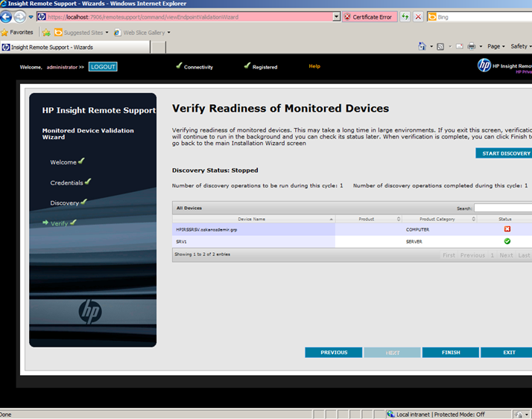532x419 pixels.
Task: Click the RSS Feeds icon
Action: 440,46
